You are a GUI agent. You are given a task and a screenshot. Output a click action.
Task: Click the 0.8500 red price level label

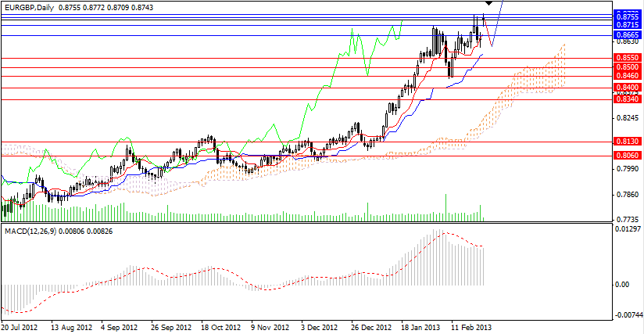(625, 67)
